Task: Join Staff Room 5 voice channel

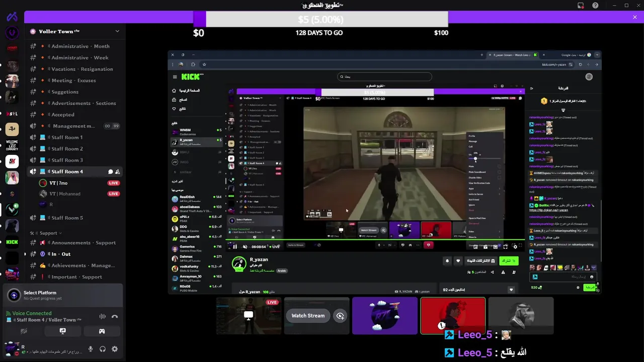Action: [x=75, y=218]
